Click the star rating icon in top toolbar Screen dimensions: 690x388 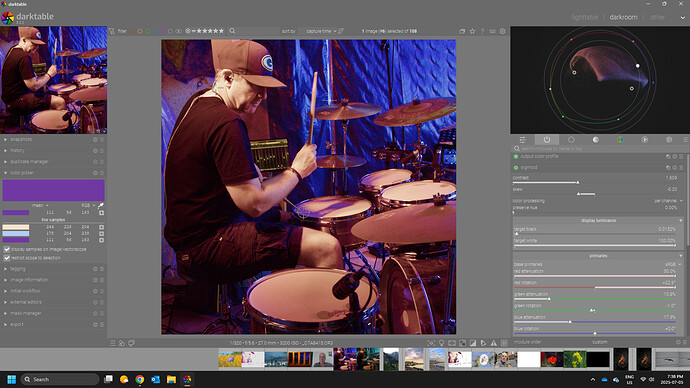tap(472, 31)
